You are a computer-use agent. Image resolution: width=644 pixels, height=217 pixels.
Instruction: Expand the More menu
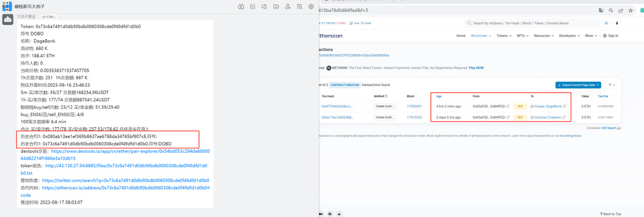(591, 36)
